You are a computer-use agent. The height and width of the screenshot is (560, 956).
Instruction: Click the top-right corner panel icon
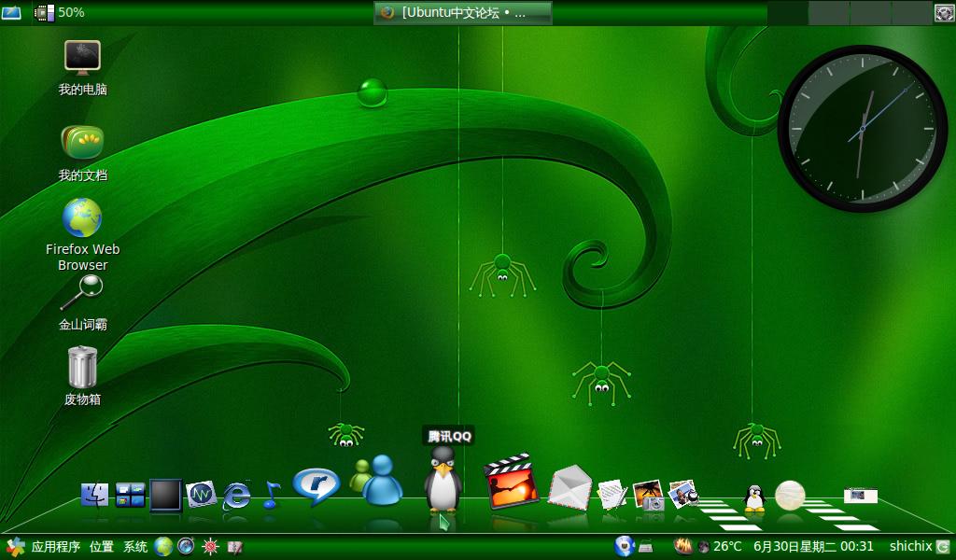945,13
